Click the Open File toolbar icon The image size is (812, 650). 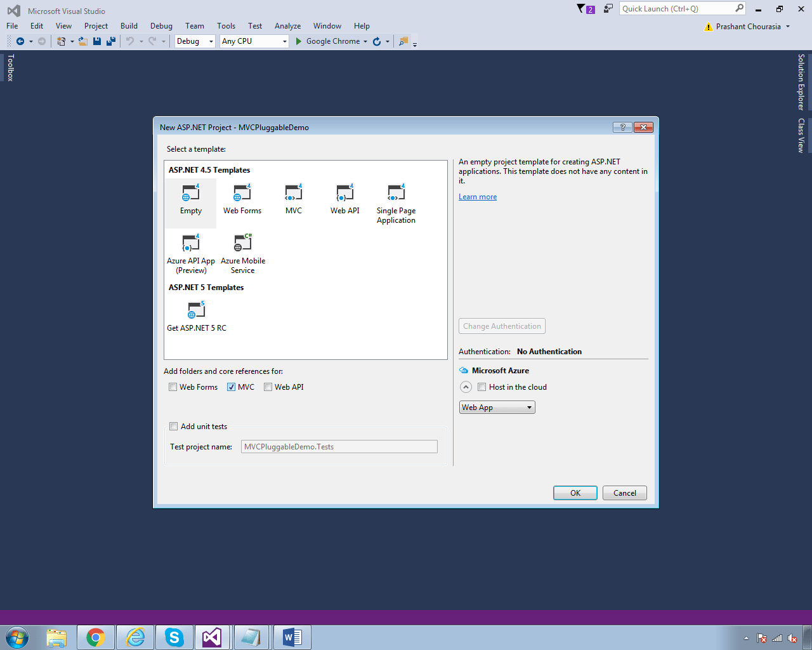[x=82, y=41]
